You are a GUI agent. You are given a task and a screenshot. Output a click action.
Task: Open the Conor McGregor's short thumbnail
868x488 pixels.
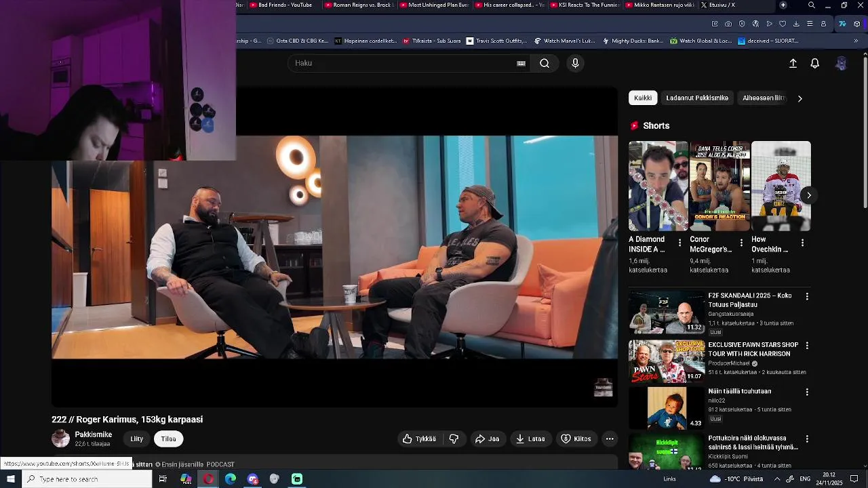[719, 186]
